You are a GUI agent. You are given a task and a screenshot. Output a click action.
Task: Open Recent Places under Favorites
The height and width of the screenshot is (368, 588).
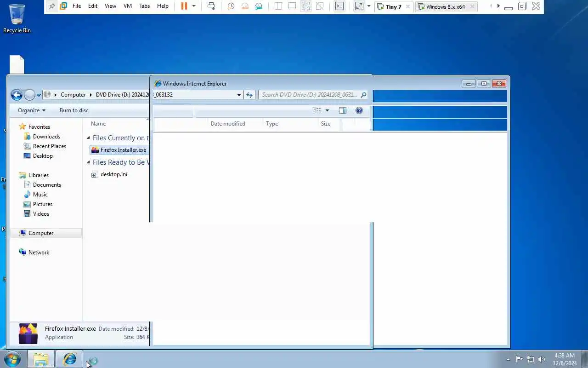[x=50, y=146]
